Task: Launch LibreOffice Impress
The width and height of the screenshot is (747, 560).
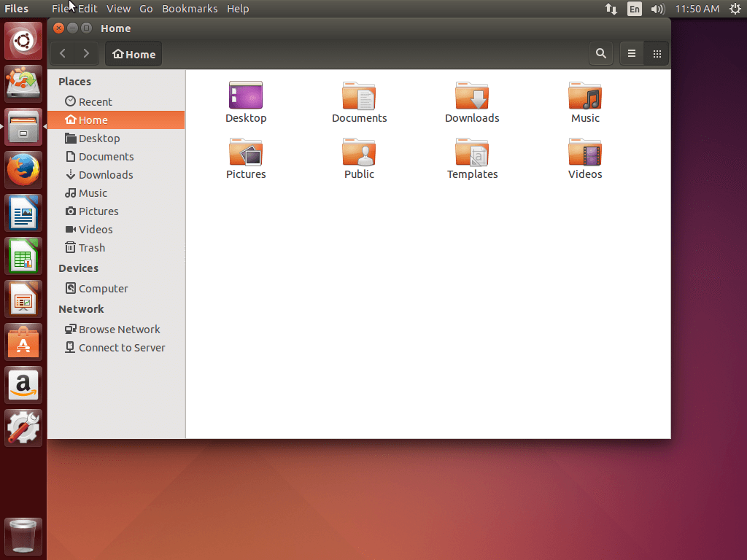Action: click(x=23, y=298)
